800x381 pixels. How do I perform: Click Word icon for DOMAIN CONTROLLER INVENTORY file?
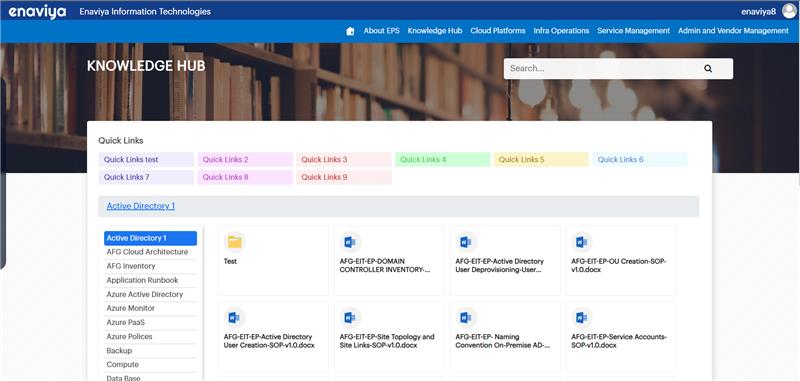350,242
